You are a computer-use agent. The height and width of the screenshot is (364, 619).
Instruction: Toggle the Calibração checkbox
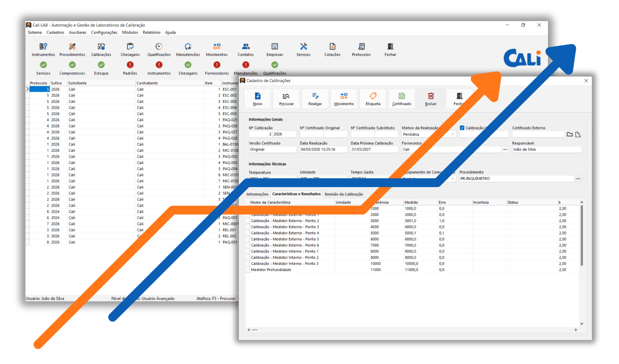point(462,128)
